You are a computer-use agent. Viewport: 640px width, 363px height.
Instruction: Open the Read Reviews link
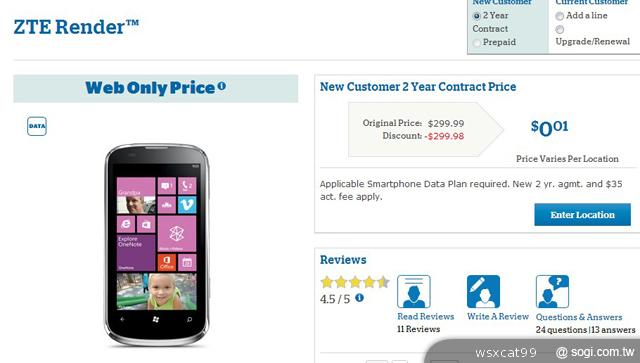pos(425,316)
